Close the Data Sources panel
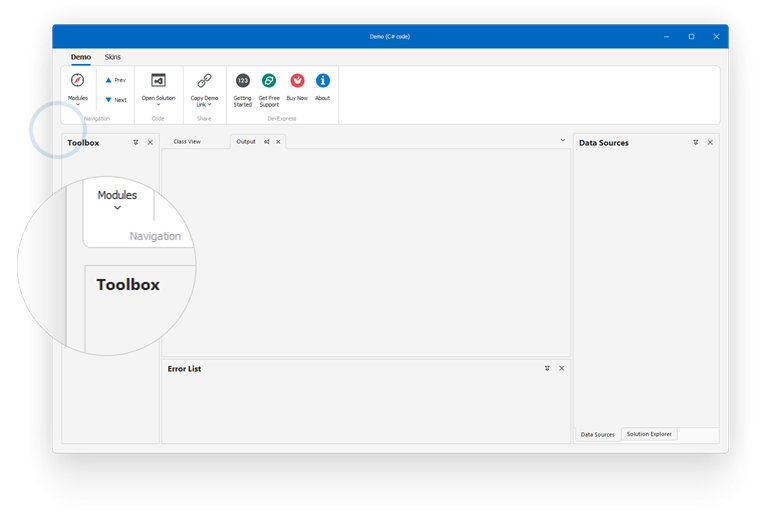The height and width of the screenshot is (520, 780). (x=710, y=142)
